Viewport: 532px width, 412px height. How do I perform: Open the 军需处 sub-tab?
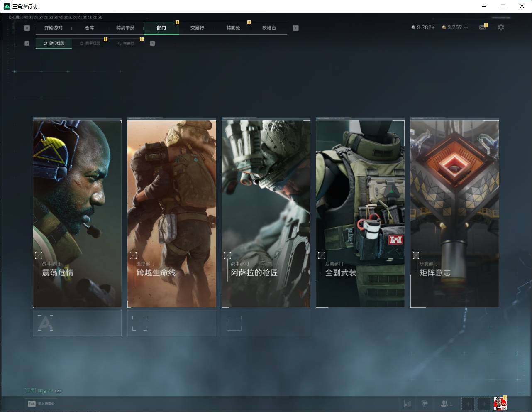(x=126, y=43)
